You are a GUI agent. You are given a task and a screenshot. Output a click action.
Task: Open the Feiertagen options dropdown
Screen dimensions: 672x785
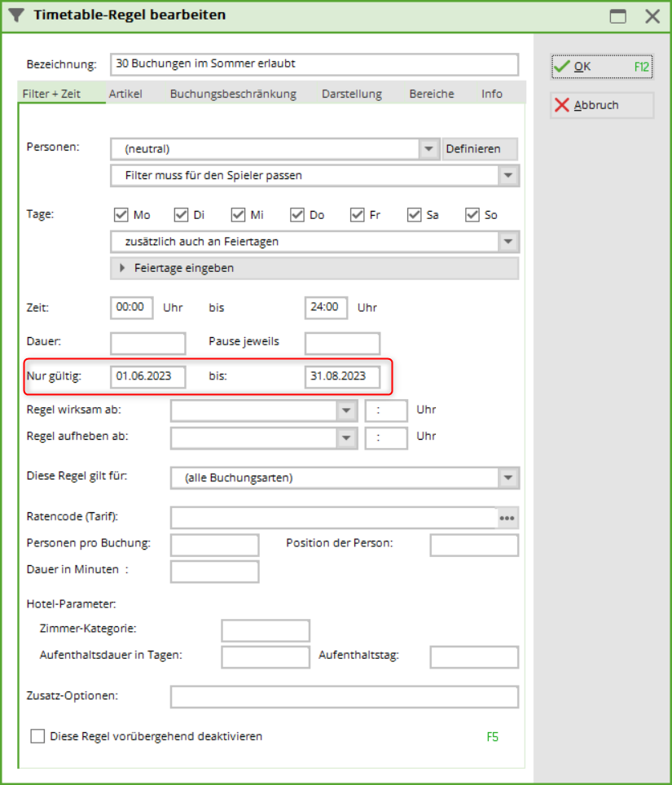pos(508,242)
